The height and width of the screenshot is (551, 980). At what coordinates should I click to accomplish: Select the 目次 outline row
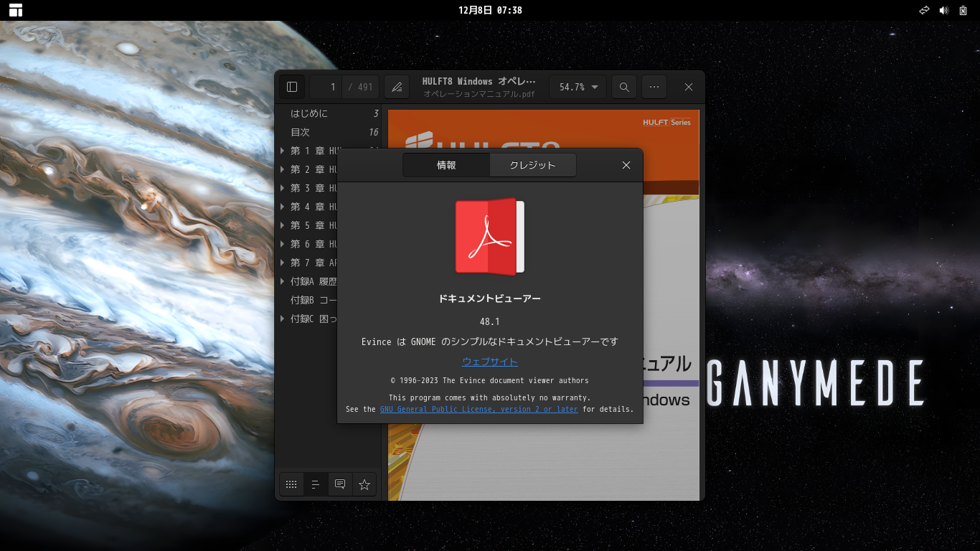[x=328, y=132]
